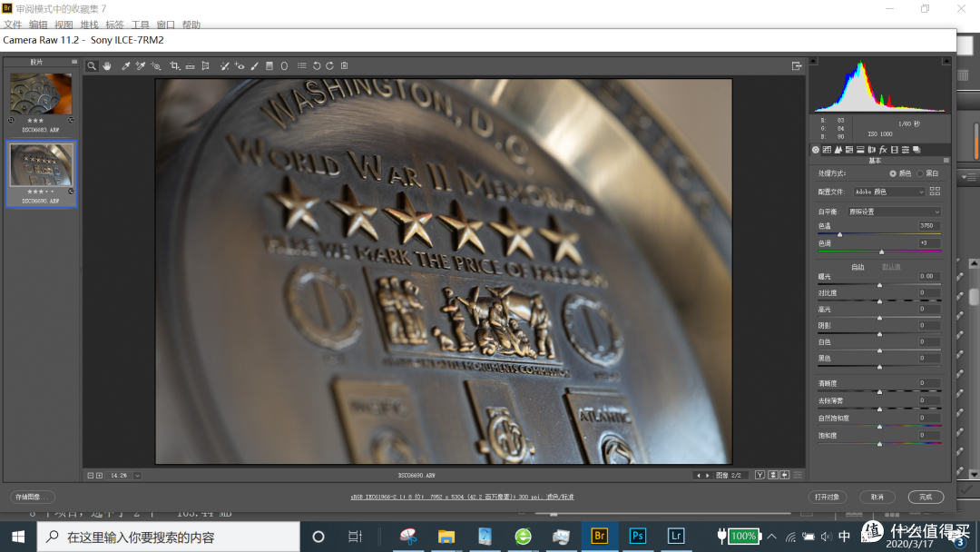Open the 白平衡 white balance dropdown

(894, 212)
